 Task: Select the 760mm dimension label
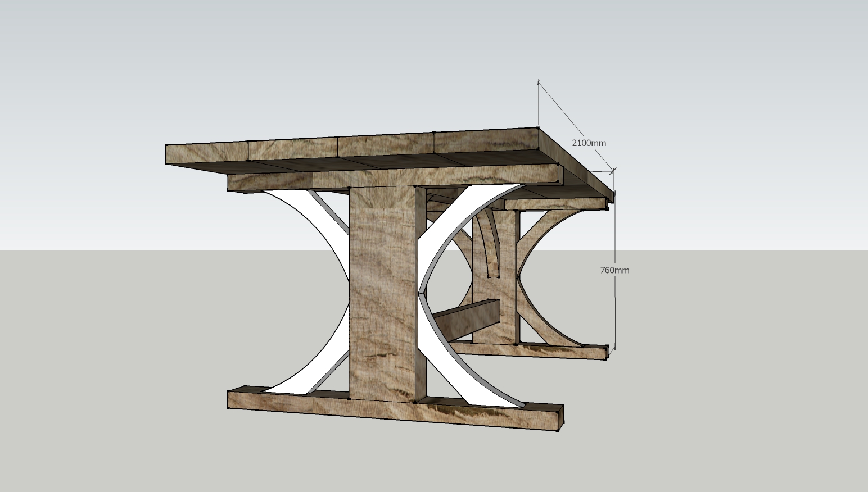614,270
